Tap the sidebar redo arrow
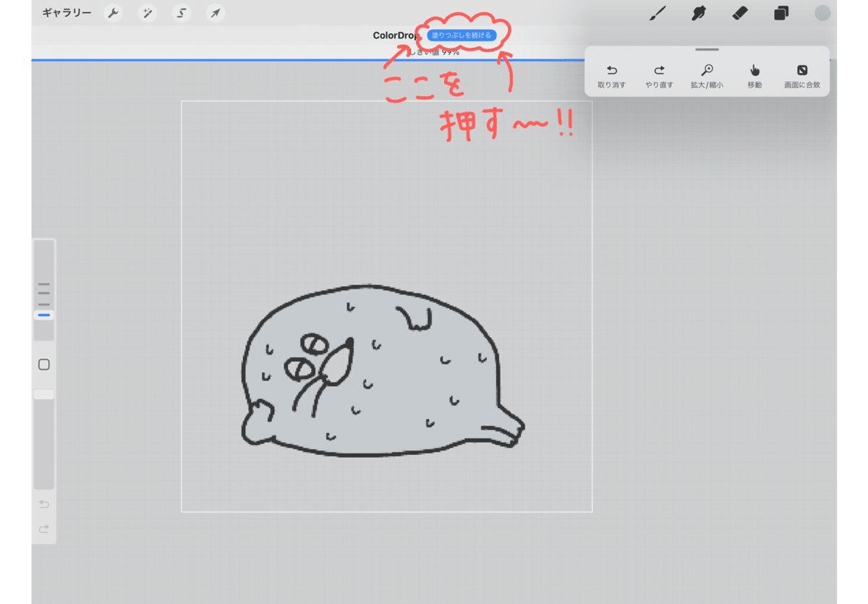 [44, 529]
